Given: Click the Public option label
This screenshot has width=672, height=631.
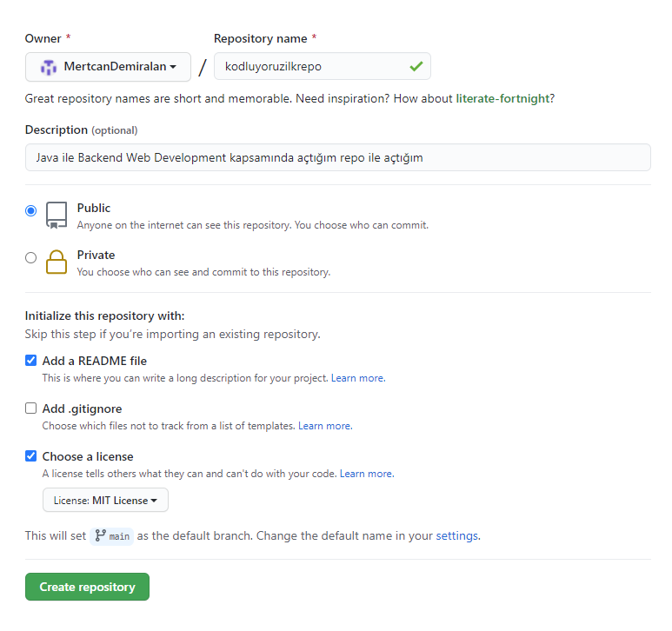Looking at the screenshot, I should pos(94,209).
